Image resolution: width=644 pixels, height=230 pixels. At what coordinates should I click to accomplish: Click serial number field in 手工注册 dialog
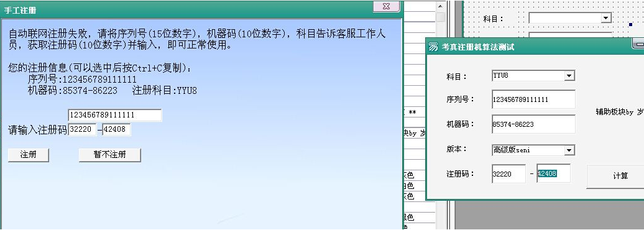tap(114, 115)
